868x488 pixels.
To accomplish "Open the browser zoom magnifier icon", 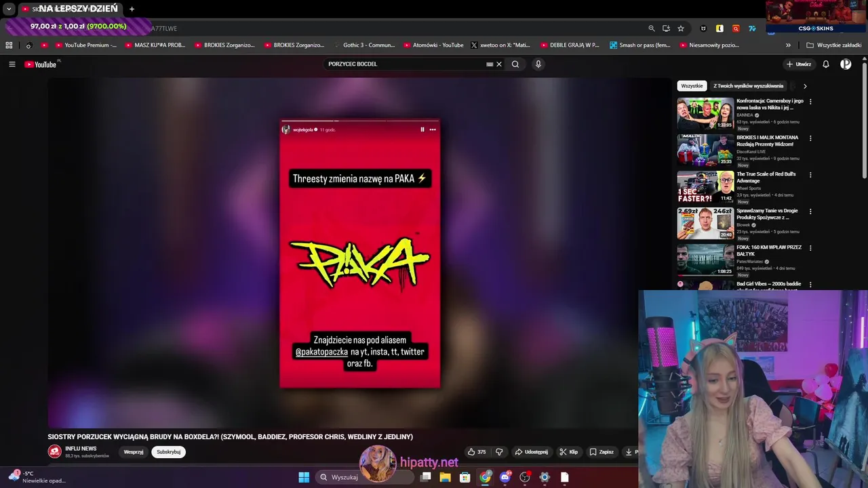I will pos(652,28).
